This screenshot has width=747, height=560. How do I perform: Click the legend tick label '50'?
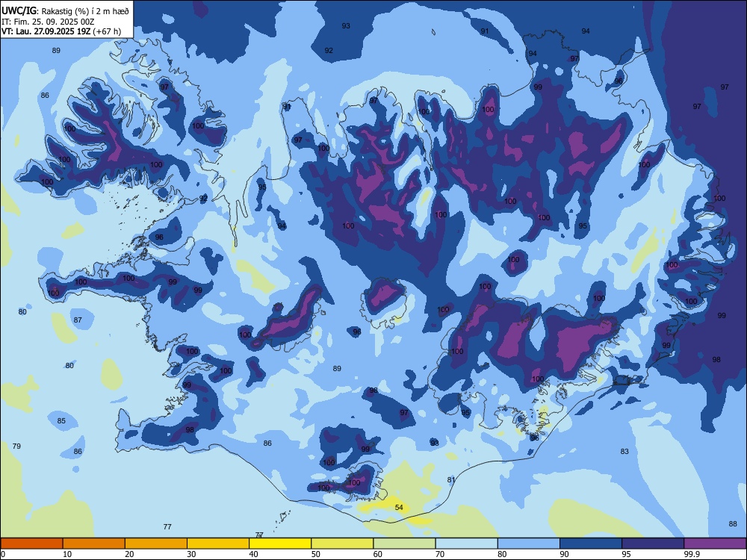pyautogui.click(x=315, y=554)
